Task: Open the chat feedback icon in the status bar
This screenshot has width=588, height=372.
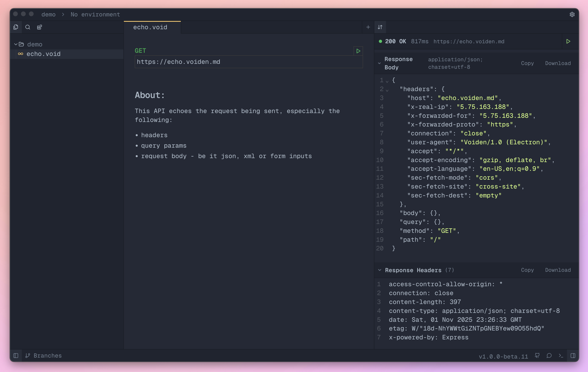Action: [549, 356]
